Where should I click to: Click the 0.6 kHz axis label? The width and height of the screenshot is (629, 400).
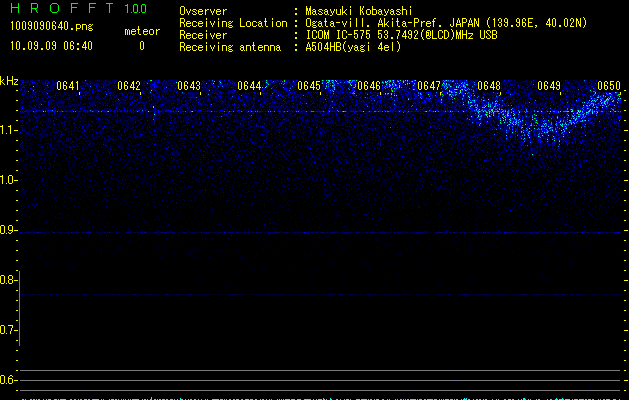coord(8,380)
